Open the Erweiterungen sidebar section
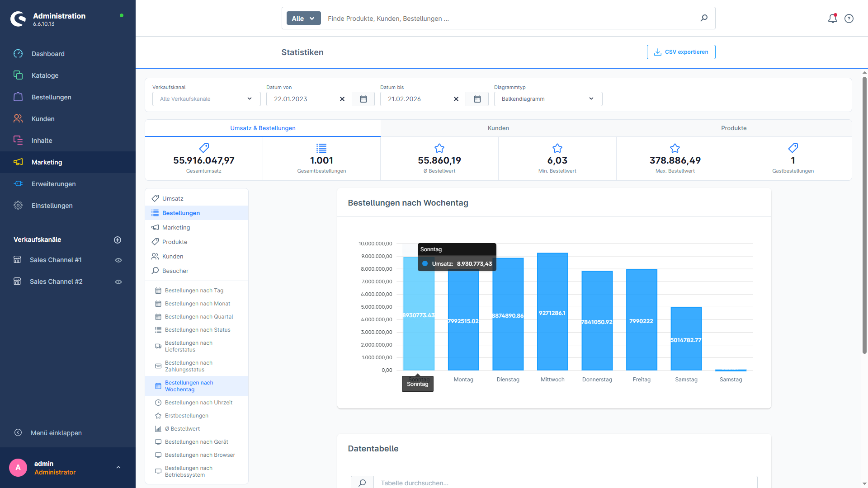The height and width of the screenshot is (488, 868). click(53, 183)
